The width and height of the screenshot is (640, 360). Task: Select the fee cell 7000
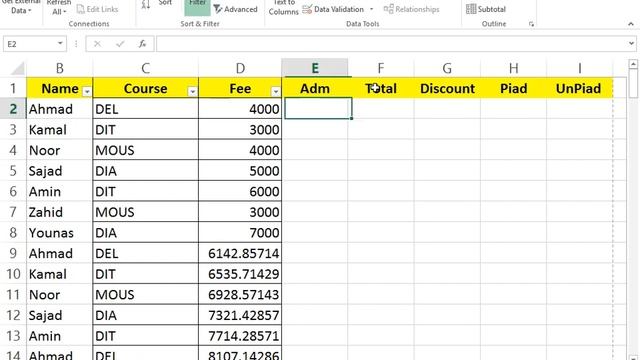[240, 233]
